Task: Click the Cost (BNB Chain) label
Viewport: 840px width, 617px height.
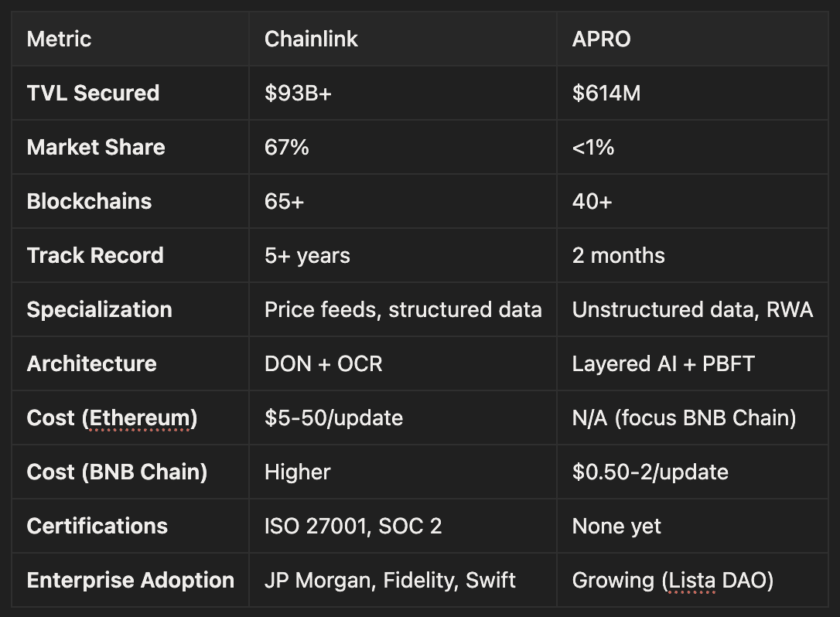Action: [117, 472]
